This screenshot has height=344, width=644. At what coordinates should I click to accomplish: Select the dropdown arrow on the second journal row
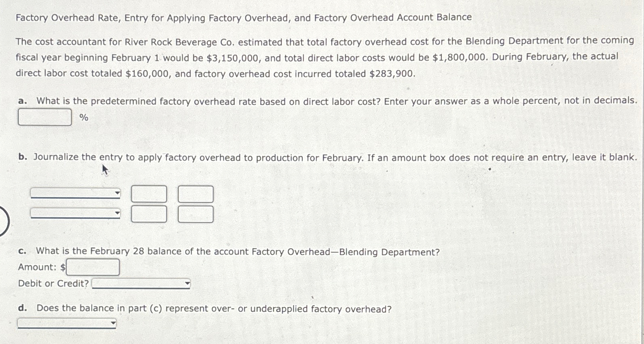tap(117, 213)
